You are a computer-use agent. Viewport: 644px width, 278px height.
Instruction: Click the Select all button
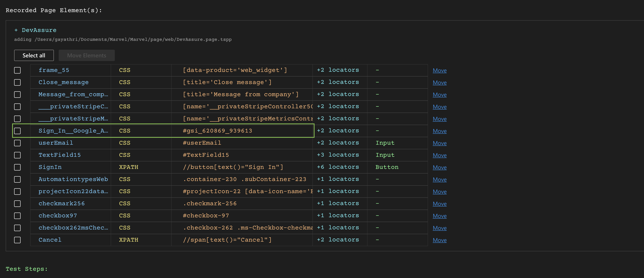tap(34, 55)
